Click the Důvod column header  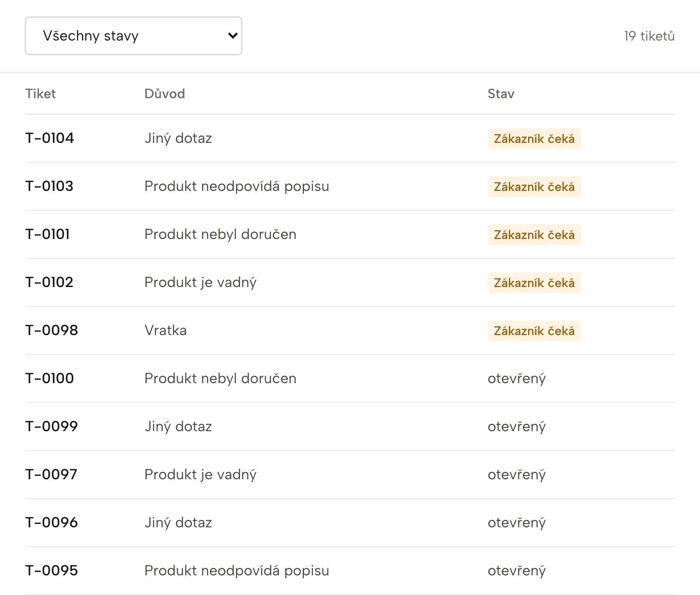[165, 93]
